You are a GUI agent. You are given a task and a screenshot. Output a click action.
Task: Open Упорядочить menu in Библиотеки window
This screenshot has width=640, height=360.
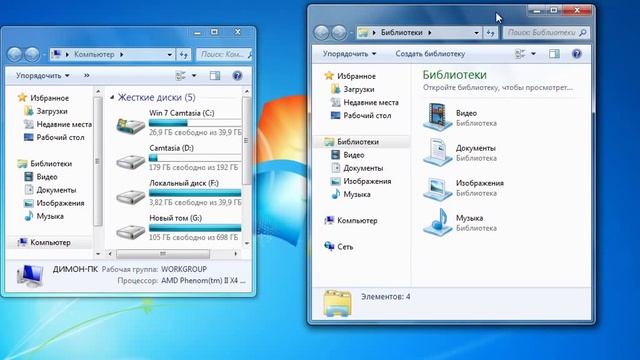point(349,54)
